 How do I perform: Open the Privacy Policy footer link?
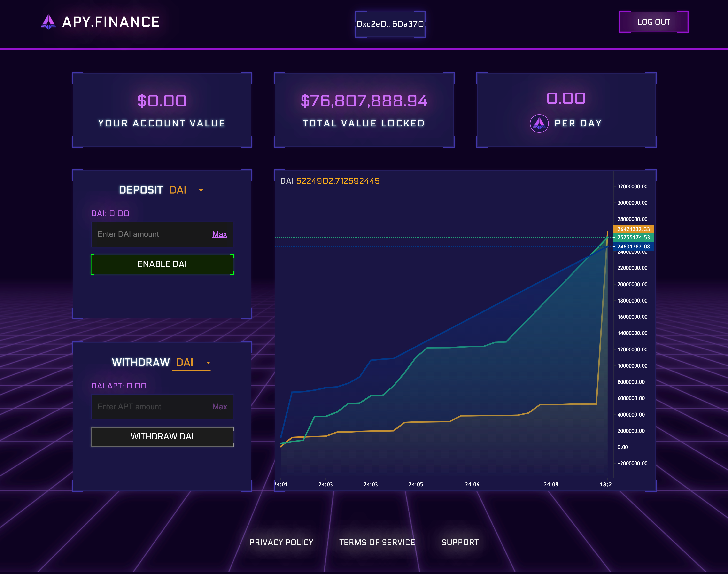[x=281, y=542]
